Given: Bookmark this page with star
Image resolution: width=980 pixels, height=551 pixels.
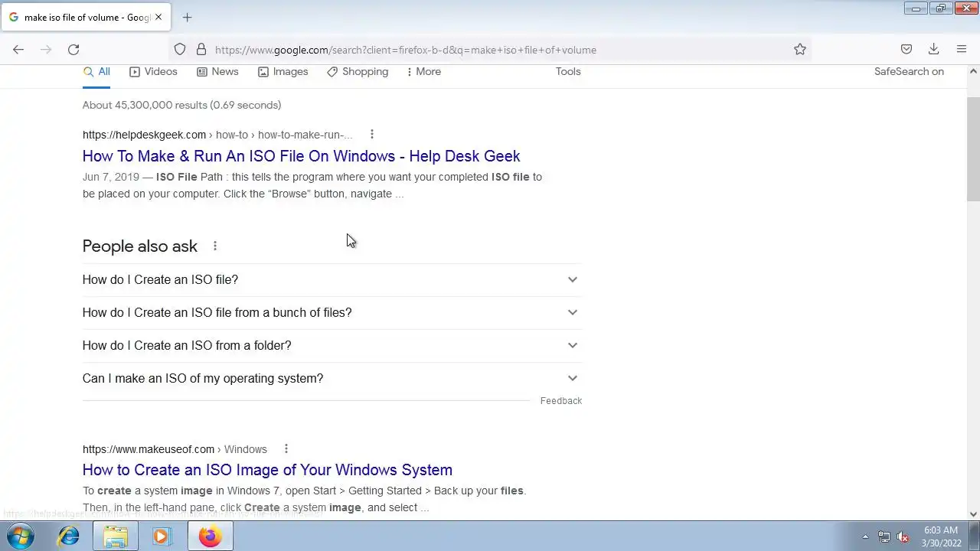Looking at the screenshot, I should click(x=800, y=50).
